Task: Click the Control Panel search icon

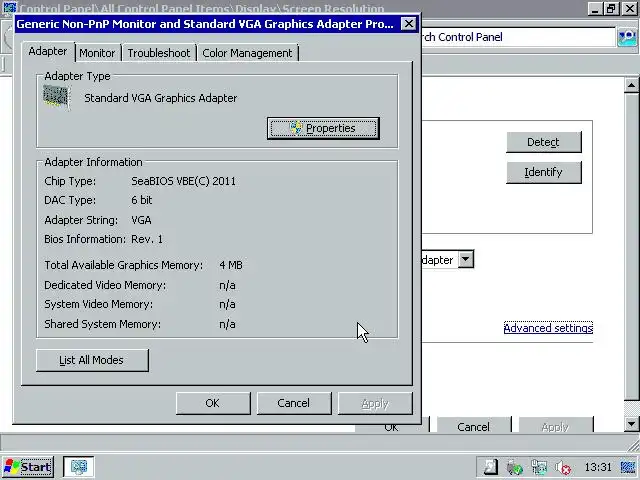Action: [x=627, y=37]
